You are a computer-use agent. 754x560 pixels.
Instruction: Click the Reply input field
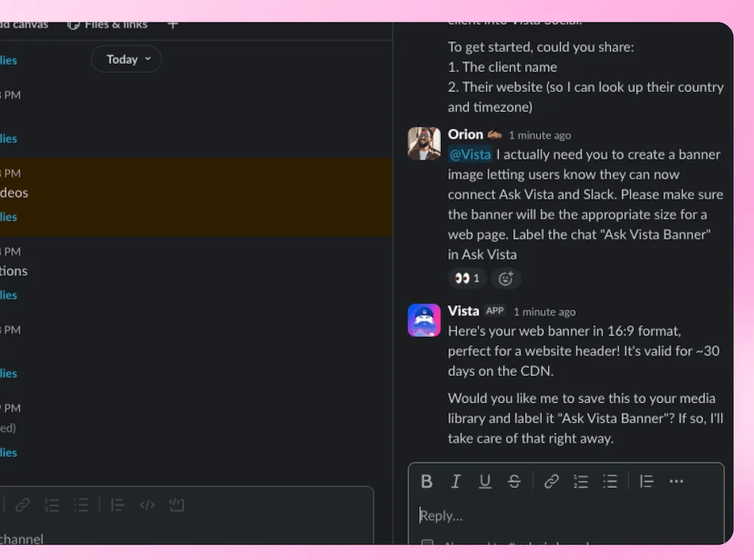[x=566, y=515]
